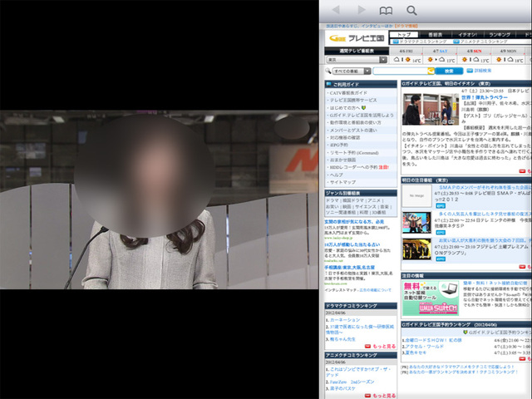
Task: Click the ONグランプリ program EPG badge
Action: tap(441, 259)
